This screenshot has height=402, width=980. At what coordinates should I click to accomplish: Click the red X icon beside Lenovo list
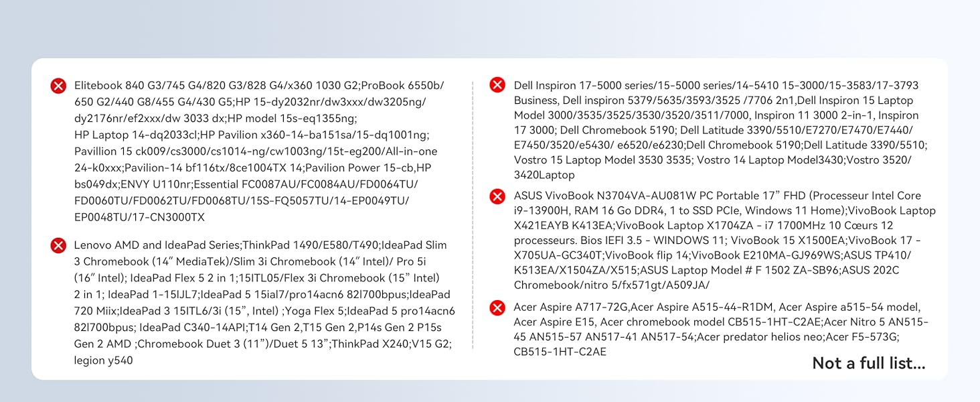click(59, 245)
